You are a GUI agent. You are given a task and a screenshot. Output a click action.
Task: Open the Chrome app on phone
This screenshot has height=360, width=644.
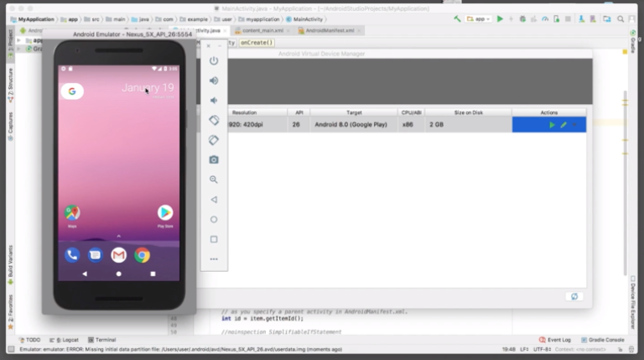(x=143, y=254)
